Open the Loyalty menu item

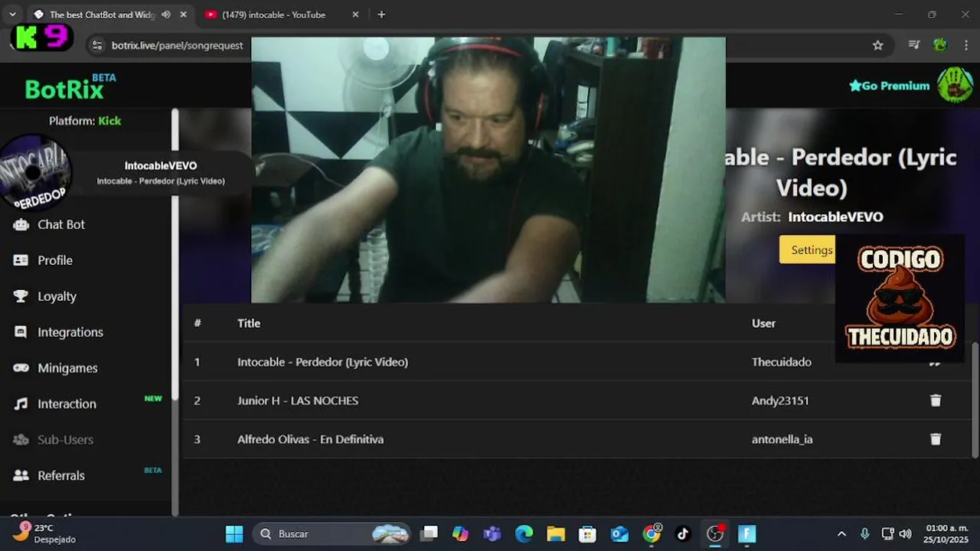pyautogui.click(x=57, y=296)
